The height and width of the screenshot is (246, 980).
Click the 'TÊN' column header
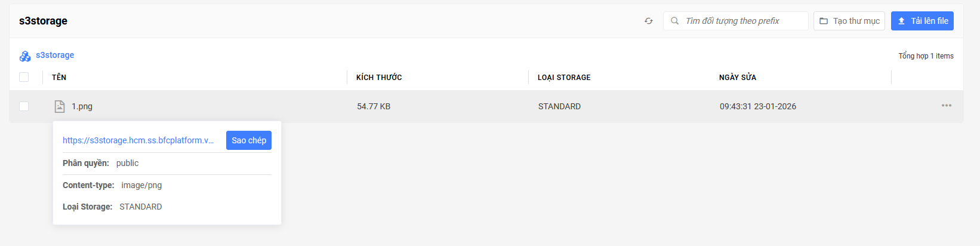coord(59,77)
